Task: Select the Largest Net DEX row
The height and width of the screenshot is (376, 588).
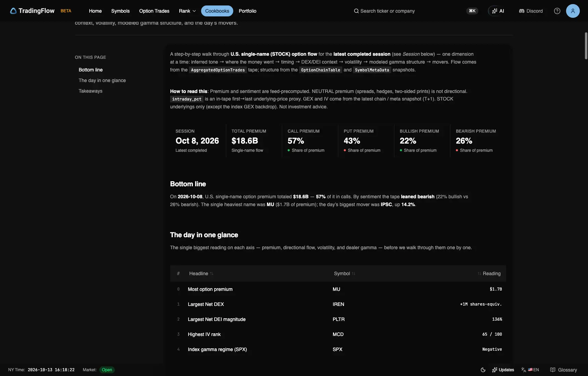Action: [338, 304]
